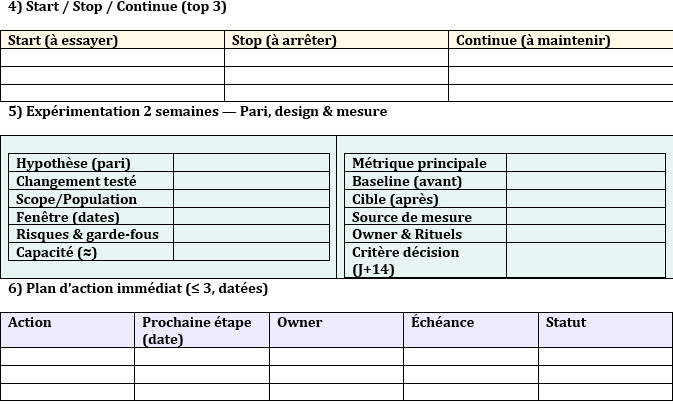This screenshot has width=673, height=404.
Task: Click the blank cell beside "Cible (après)"
Action: [585, 199]
